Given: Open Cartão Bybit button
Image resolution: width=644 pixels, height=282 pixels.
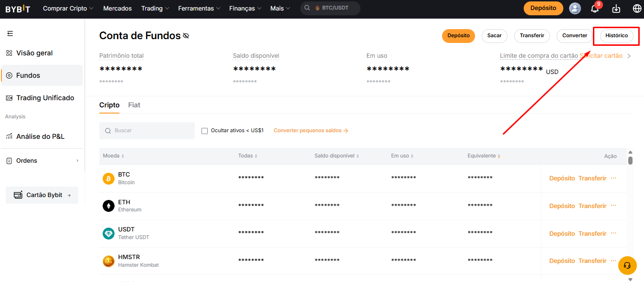Looking at the screenshot, I should click(x=42, y=195).
